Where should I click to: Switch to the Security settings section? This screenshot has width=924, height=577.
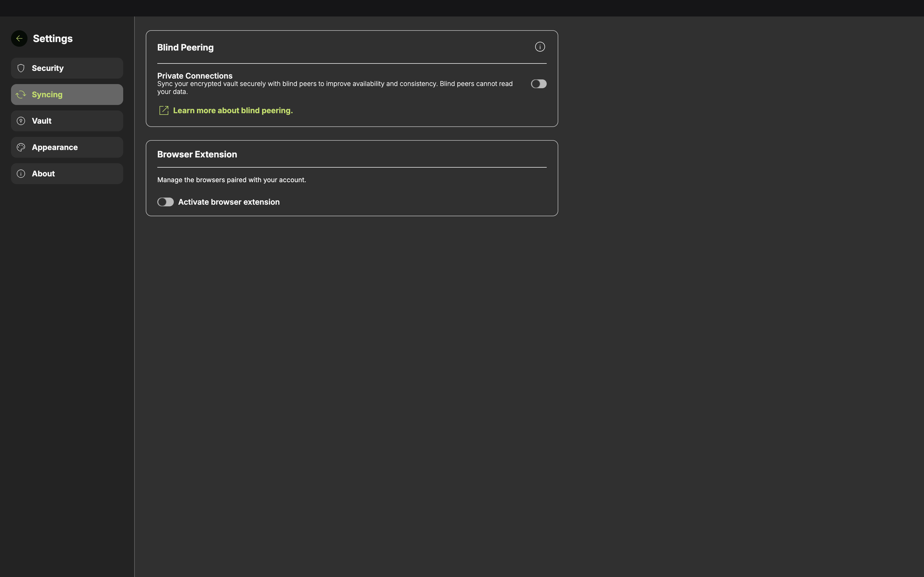(x=48, y=68)
